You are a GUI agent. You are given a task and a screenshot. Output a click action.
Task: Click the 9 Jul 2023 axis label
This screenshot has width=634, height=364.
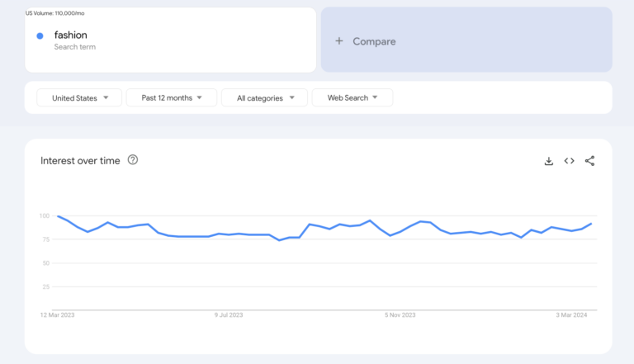[x=229, y=315]
